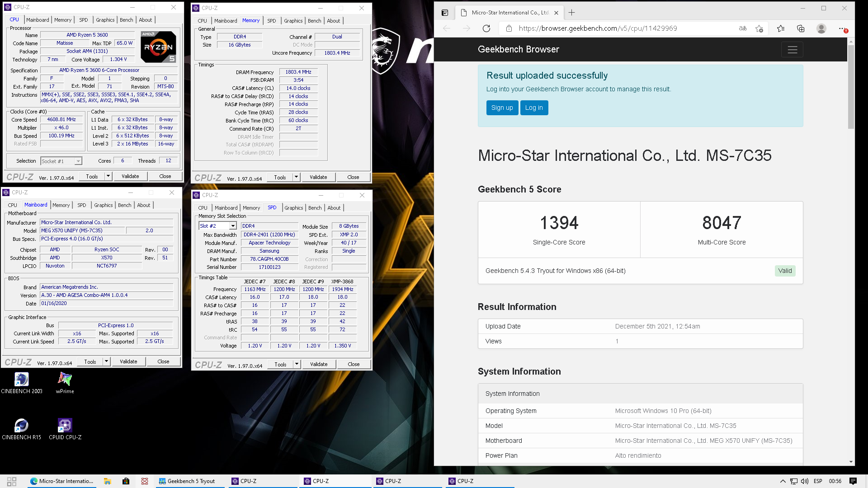The width and height of the screenshot is (868, 488).
Task: Switch to Mainboard tab in top-left CPU-Z window
Action: point(38,20)
